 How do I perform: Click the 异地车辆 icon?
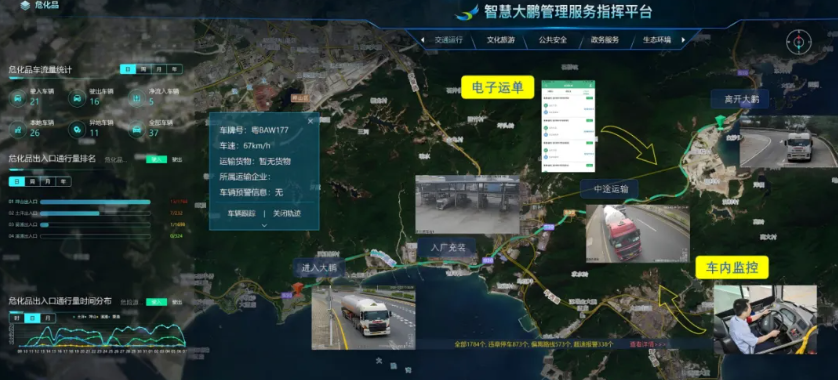77,129
